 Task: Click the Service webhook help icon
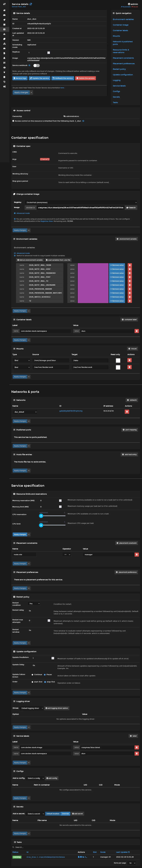coord(29,65)
